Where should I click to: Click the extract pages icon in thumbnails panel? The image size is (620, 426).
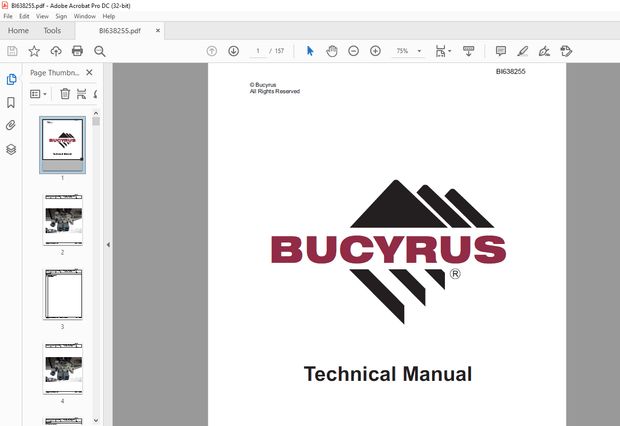click(x=81, y=94)
